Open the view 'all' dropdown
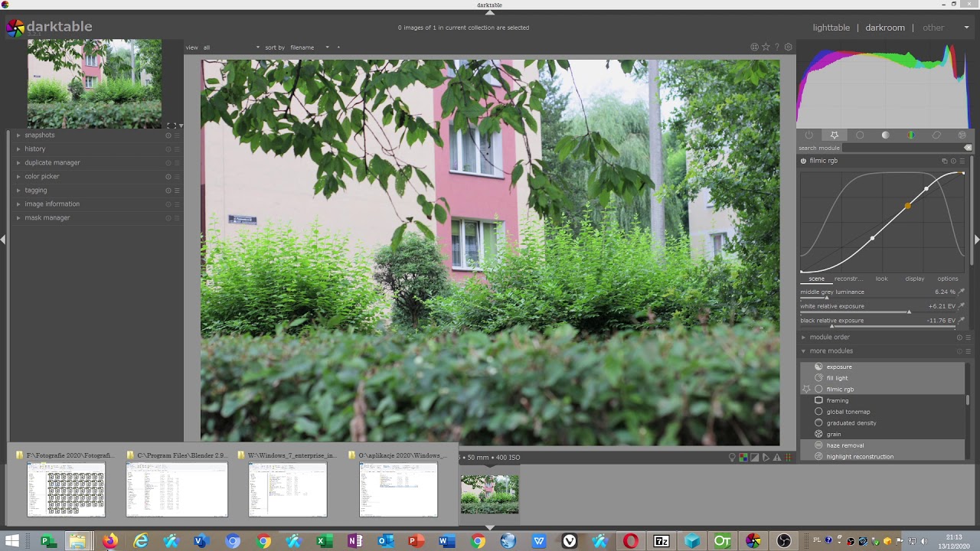 231,47
